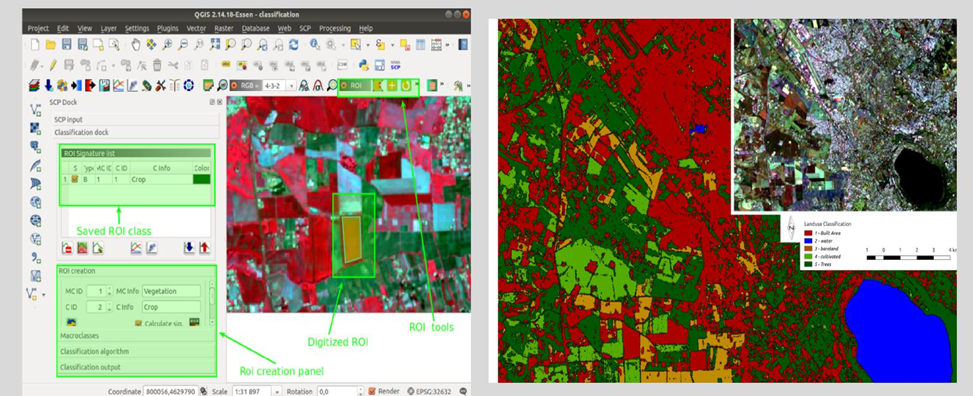Toggle the Crop signature row checkbox
This screenshot has height=396, width=973.
(x=75, y=179)
